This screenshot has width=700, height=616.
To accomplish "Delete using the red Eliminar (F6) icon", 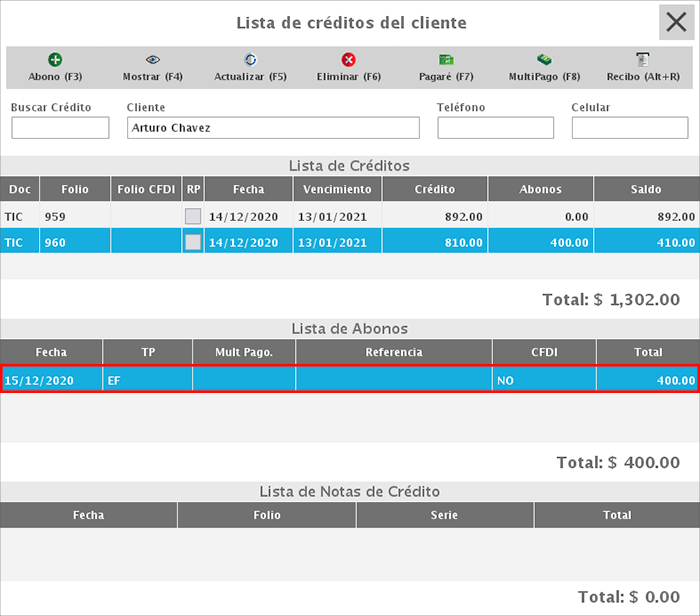I will pos(348,60).
